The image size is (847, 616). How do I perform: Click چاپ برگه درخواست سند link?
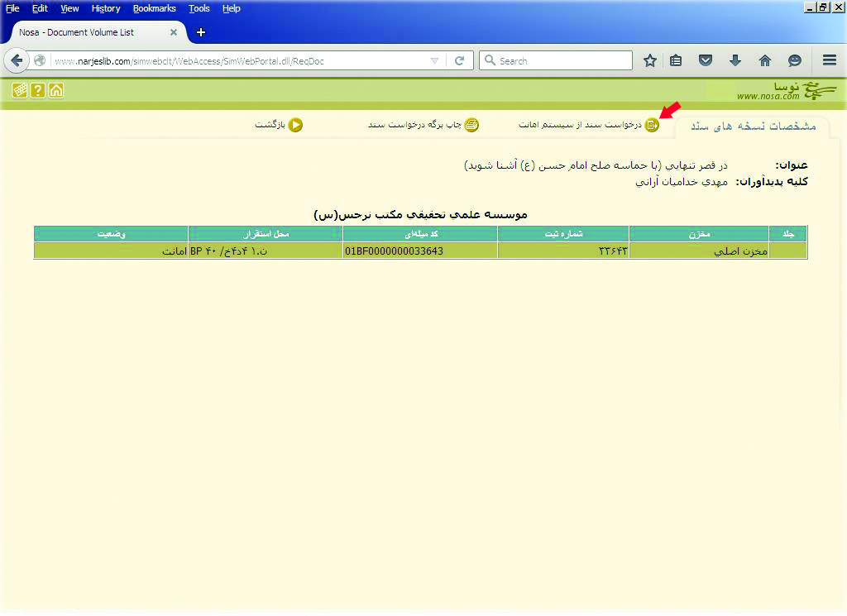coord(414,125)
